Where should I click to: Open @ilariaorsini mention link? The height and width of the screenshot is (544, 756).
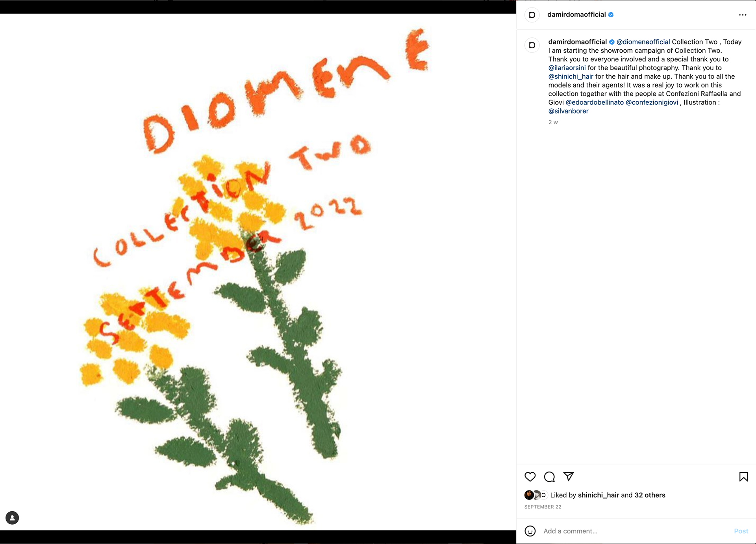(567, 68)
